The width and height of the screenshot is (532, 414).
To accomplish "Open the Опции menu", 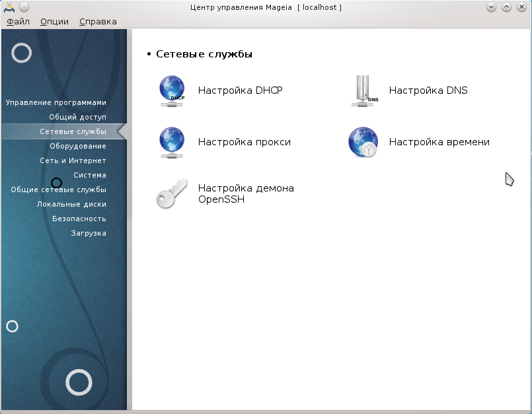I will 54,21.
